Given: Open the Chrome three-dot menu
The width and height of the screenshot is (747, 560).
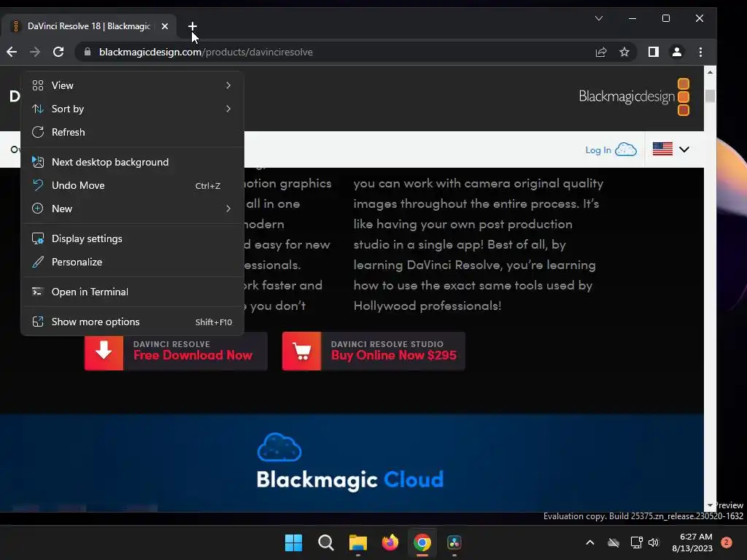Looking at the screenshot, I should pyautogui.click(x=700, y=52).
